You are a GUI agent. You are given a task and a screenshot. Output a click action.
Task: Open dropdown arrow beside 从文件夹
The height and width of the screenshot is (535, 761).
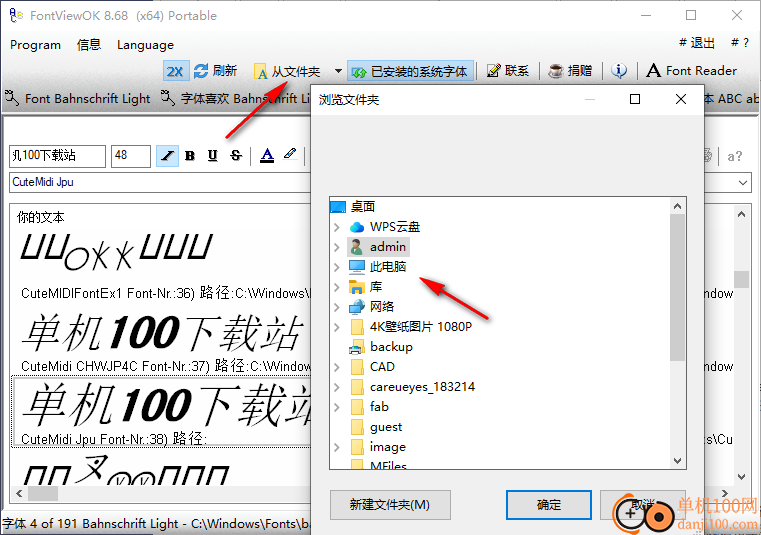click(338, 71)
